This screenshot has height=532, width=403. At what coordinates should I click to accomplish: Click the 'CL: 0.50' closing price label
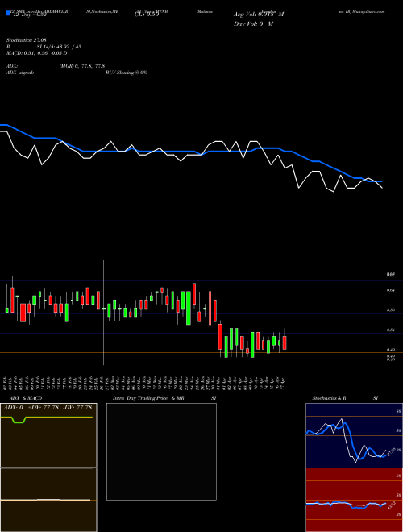(147, 15)
